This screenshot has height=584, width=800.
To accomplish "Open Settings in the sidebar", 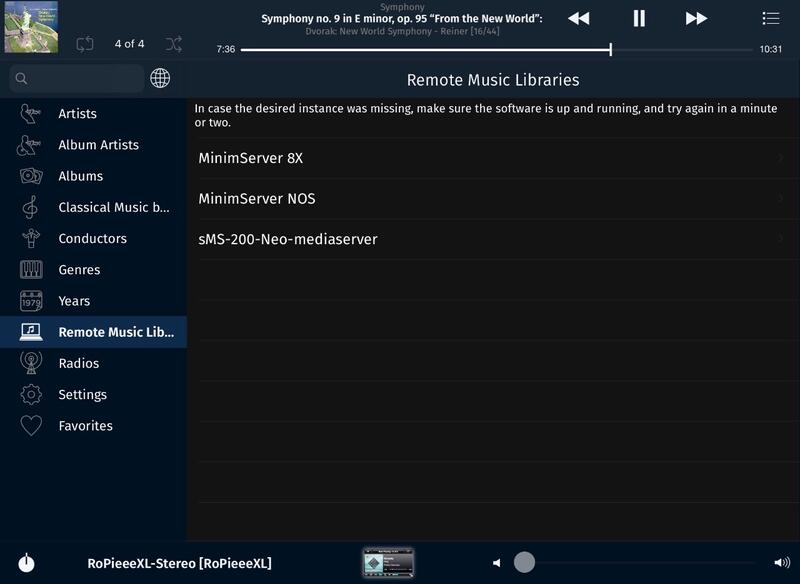I will tap(82, 394).
